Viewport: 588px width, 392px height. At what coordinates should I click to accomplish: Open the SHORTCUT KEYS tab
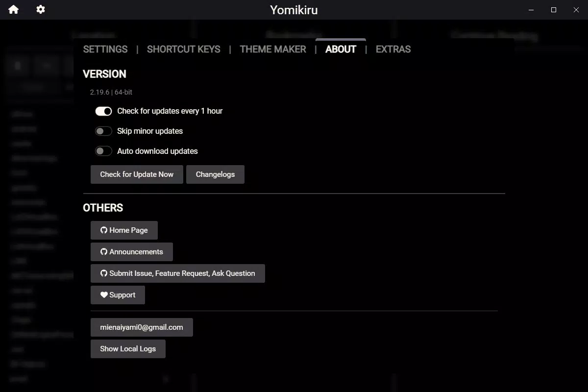click(184, 49)
